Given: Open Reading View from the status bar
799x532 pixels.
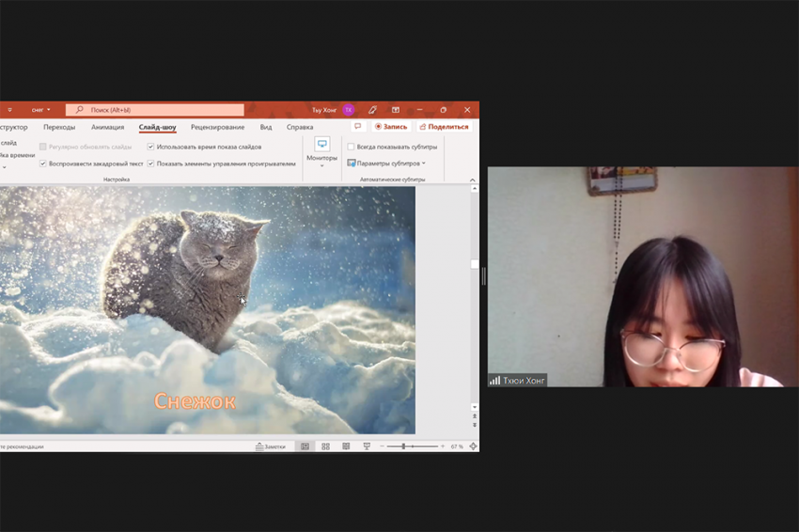Looking at the screenshot, I should [346, 446].
